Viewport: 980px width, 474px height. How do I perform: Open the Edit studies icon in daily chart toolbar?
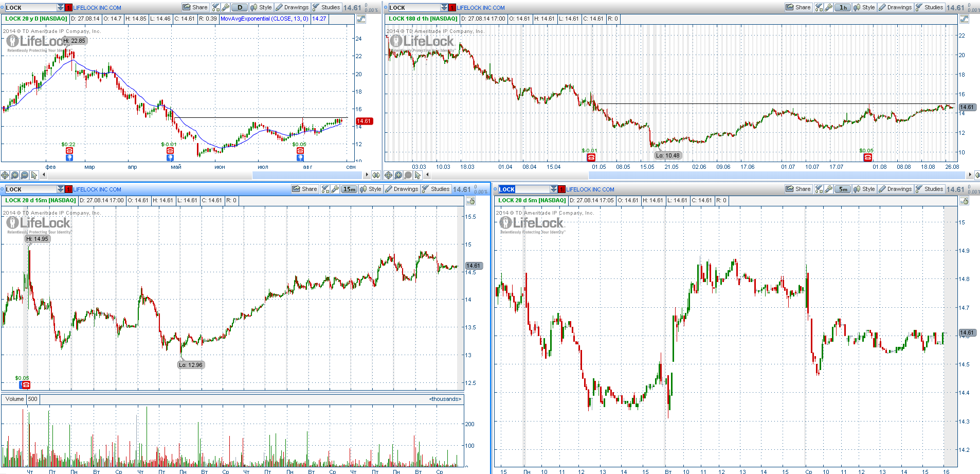tap(215, 7)
